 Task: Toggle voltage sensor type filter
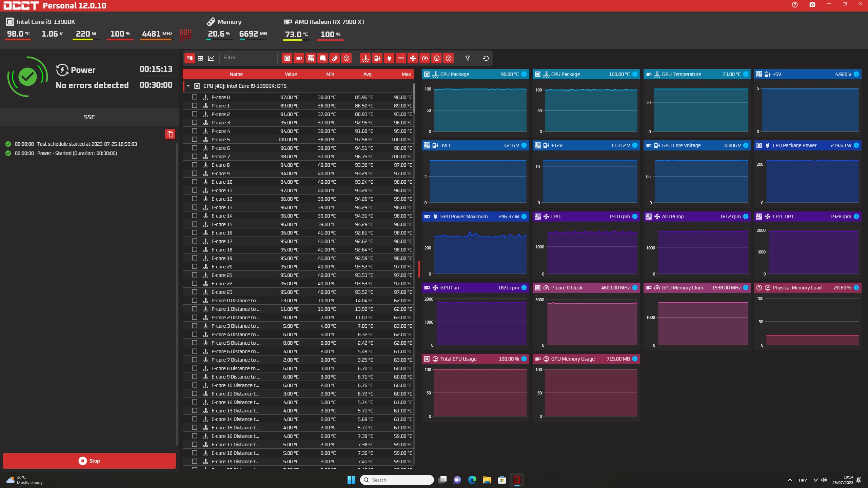pos(377,58)
